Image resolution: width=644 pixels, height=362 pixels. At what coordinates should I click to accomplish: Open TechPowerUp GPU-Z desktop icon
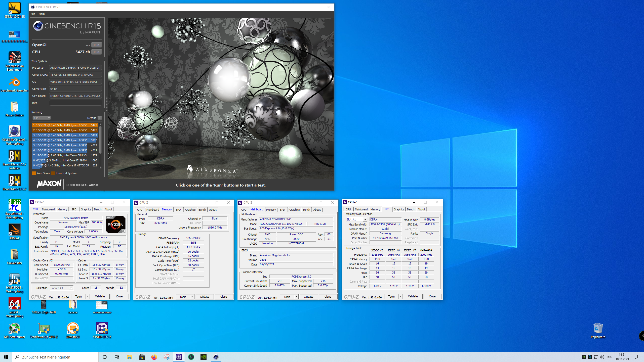coord(44,330)
